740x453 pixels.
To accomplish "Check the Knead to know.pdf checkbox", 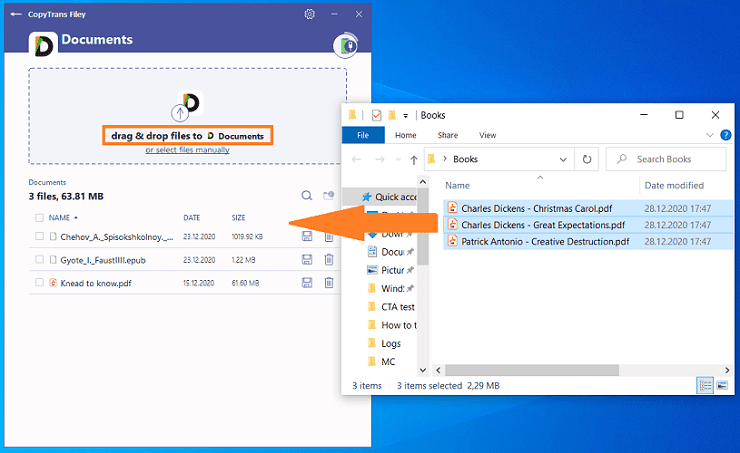I will (39, 282).
